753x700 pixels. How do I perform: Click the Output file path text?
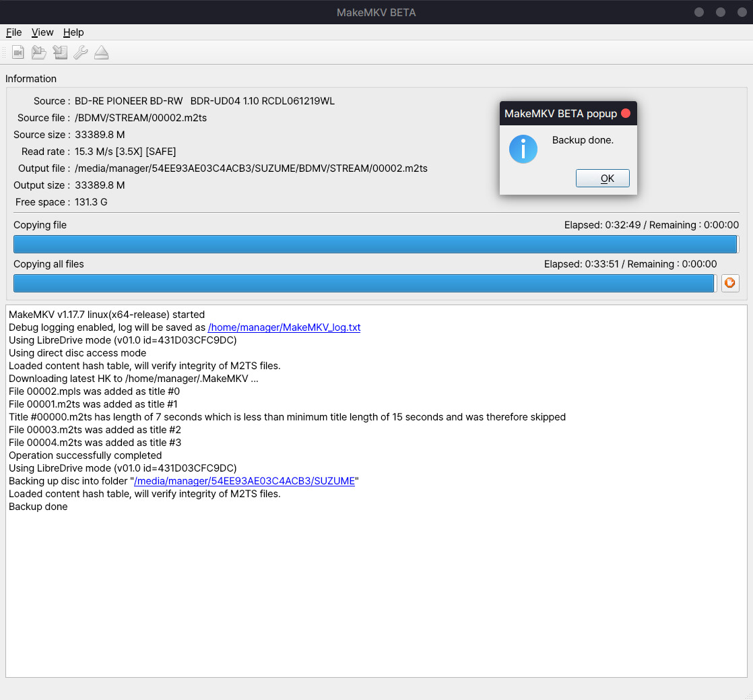point(251,168)
